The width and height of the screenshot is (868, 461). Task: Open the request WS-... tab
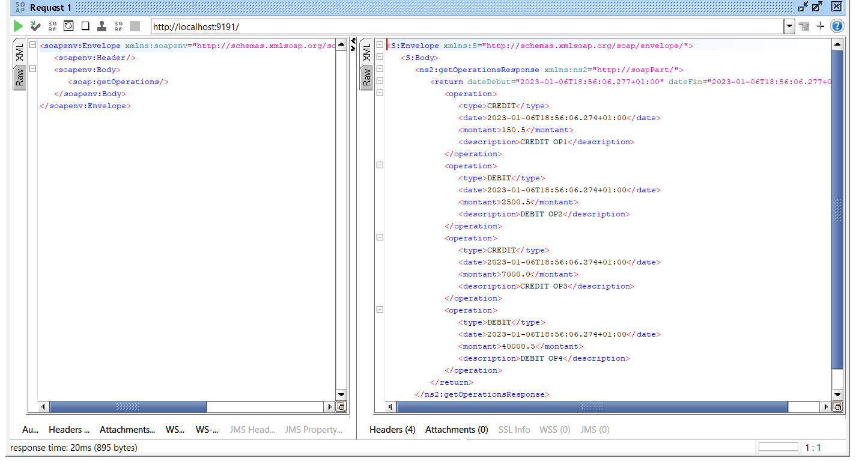click(x=207, y=430)
